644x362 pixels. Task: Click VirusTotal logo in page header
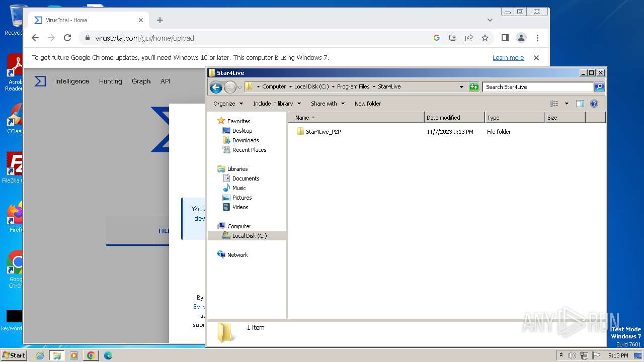click(x=40, y=81)
